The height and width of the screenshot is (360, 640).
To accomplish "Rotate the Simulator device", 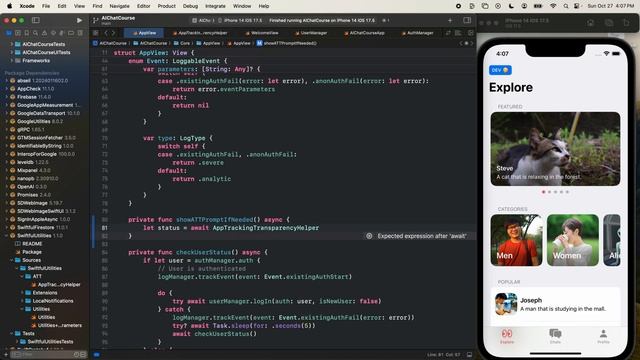I will coord(626,23).
